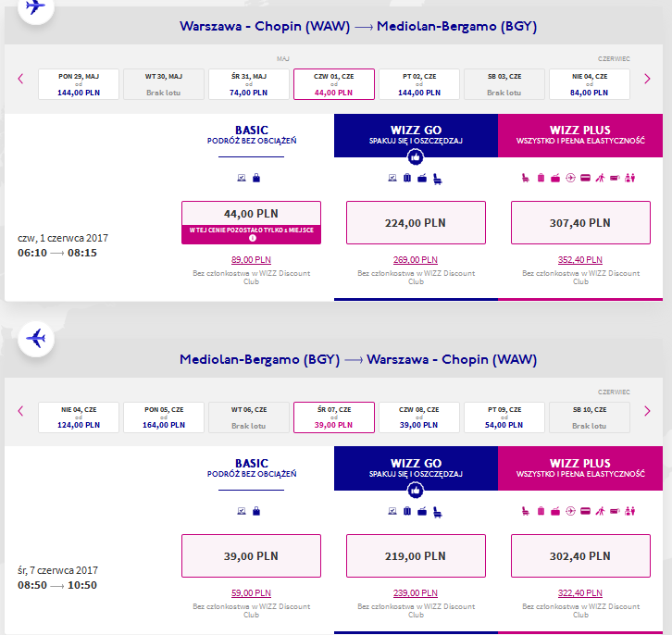Screen dimensions: 672x635
Task: Choose outbound WIZZ GO fare 224,00 PLN
Action: click(x=416, y=223)
